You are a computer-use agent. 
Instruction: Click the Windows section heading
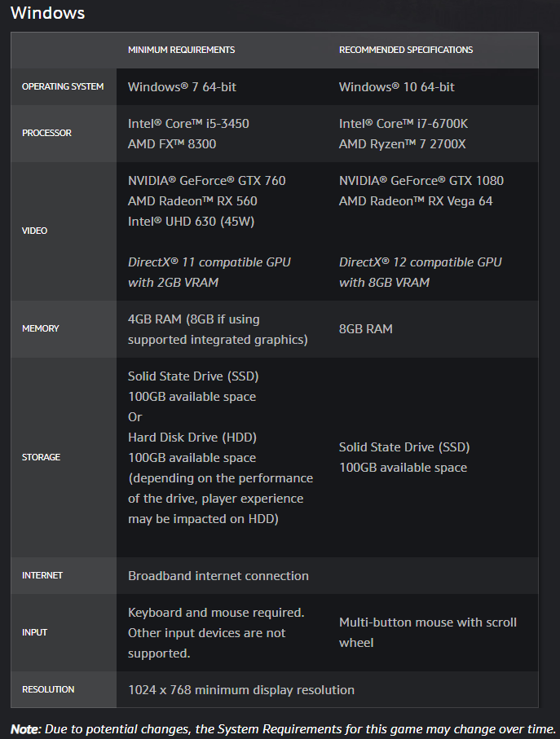coord(48,13)
